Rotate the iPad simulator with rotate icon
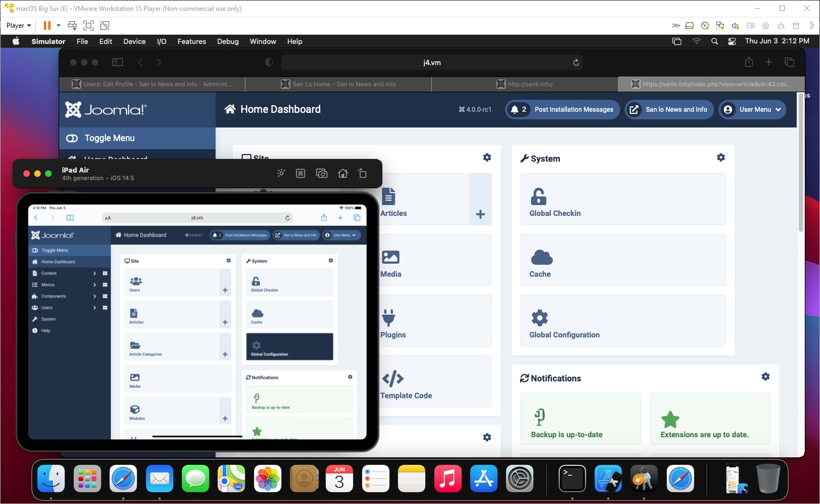This screenshot has height=504, width=820. point(362,173)
